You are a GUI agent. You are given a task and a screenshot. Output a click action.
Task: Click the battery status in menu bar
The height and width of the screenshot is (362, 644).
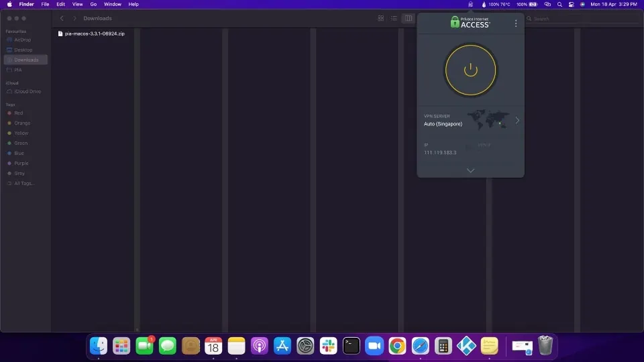(x=527, y=5)
